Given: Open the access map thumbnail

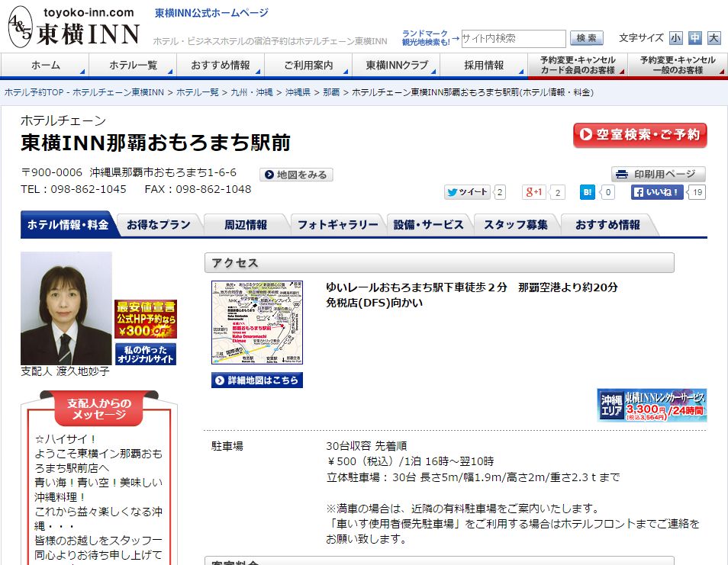Looking at the screenshot, I should pyautogui.click(x=256, y=323).
